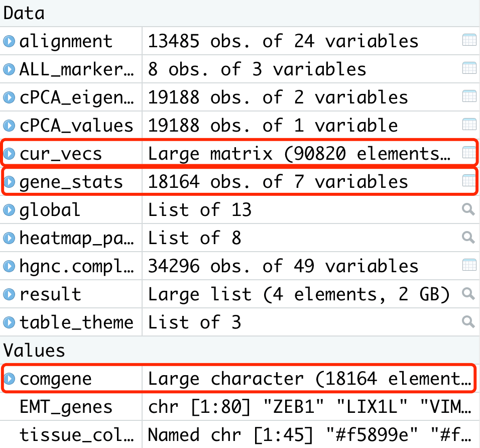
Task: Click the Data section header
Action: pyautogui.click(x=24, y=13)
